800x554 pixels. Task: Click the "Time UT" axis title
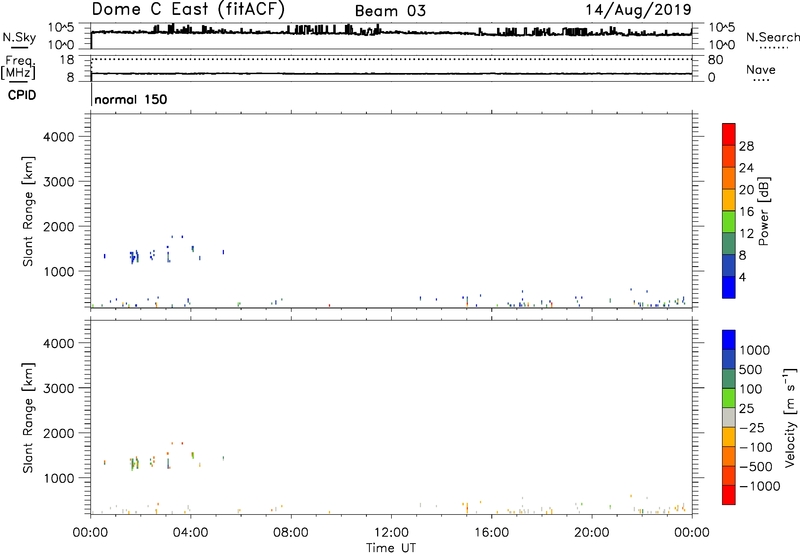tap(391, 548)
